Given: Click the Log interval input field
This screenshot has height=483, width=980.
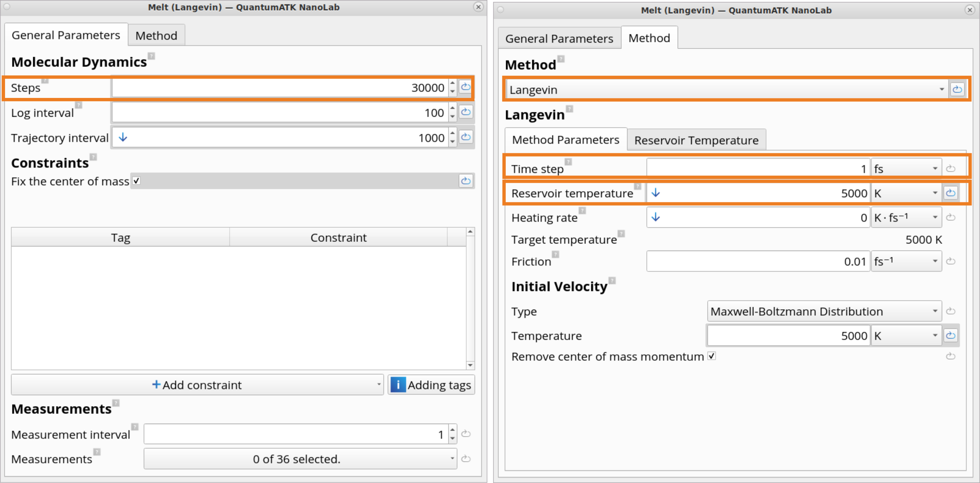Looking at the screenshot, I should (281, 113).
